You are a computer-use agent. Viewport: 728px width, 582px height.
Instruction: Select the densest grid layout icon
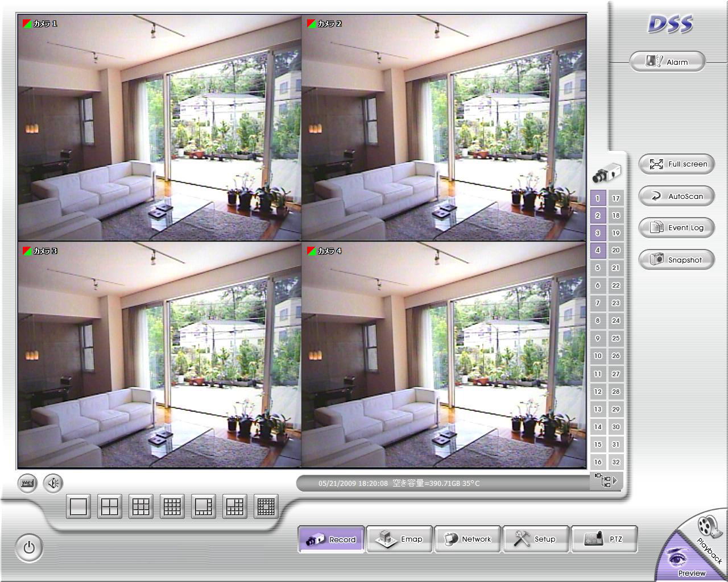click(266, 506)
